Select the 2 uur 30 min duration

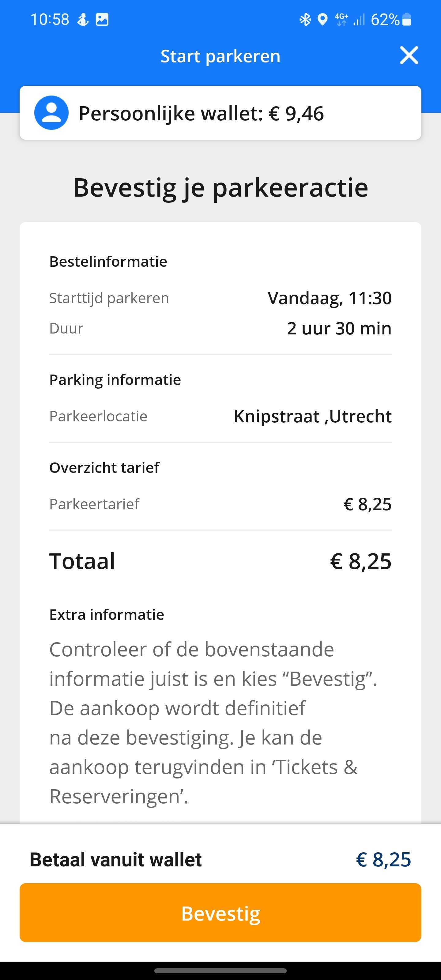coord(339,328)
